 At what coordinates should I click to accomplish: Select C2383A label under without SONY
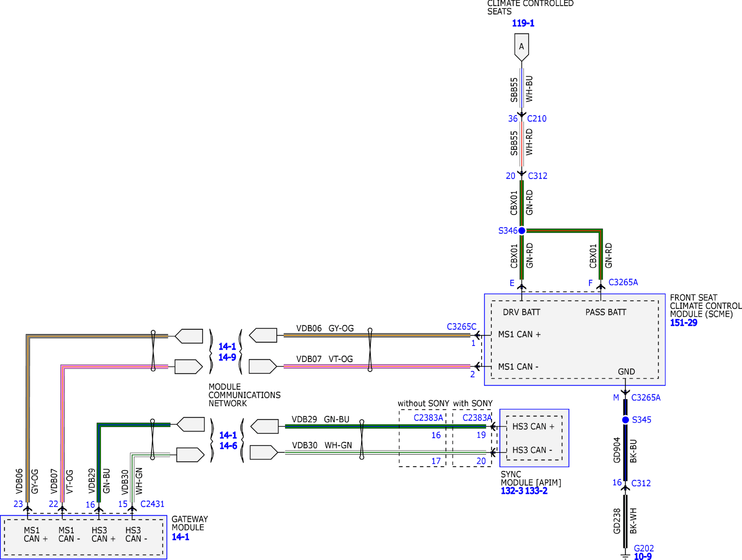(x=428, y=418)
